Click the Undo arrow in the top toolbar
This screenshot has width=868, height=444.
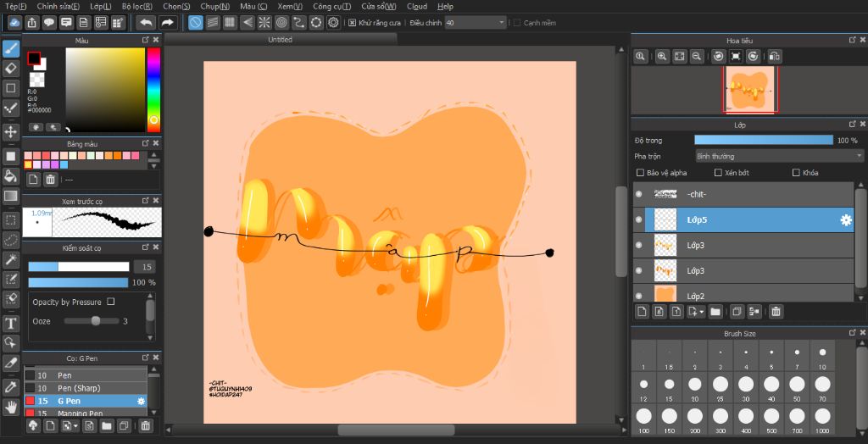tap(146, 23)
